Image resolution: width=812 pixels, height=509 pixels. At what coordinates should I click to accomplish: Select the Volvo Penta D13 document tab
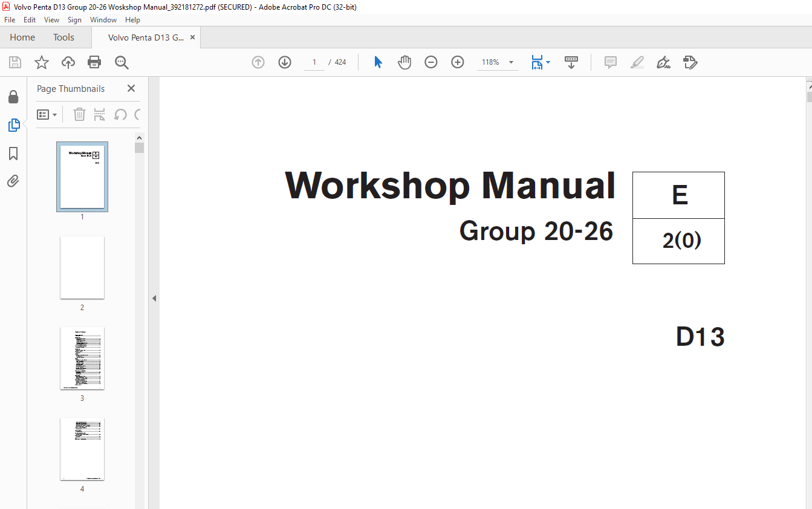click(146, 37)
